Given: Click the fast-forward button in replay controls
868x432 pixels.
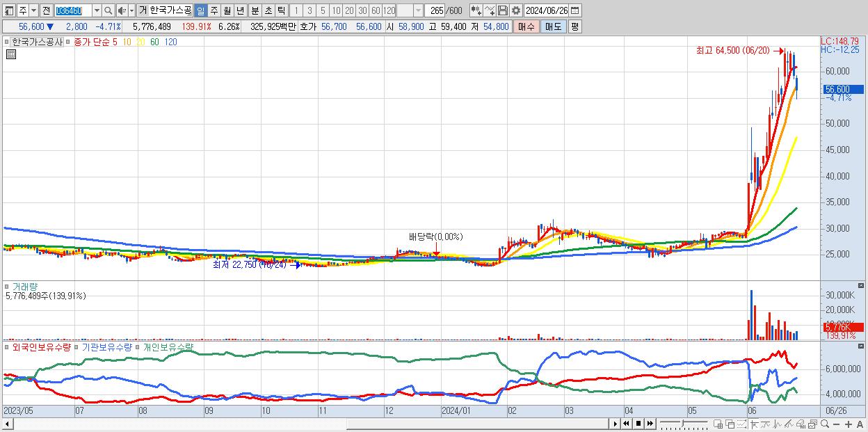Looking at the screenshot, I should click(x=650, y=424).
